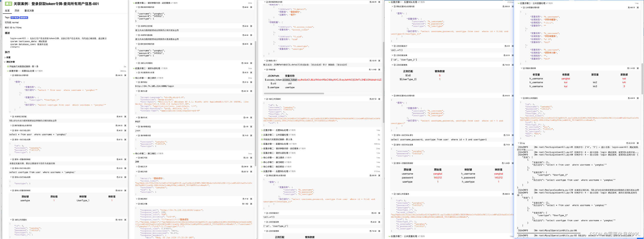Image resolution: width=644 pixels, height=239 pixels.
Task: Click fullscreen icon of 数据比较-1 attachment
Action: (x=379, y=61)
